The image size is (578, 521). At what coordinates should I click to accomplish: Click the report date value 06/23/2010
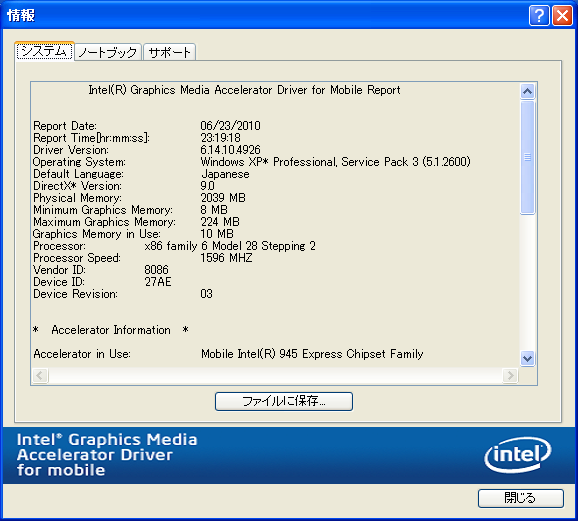coord(230,126)
